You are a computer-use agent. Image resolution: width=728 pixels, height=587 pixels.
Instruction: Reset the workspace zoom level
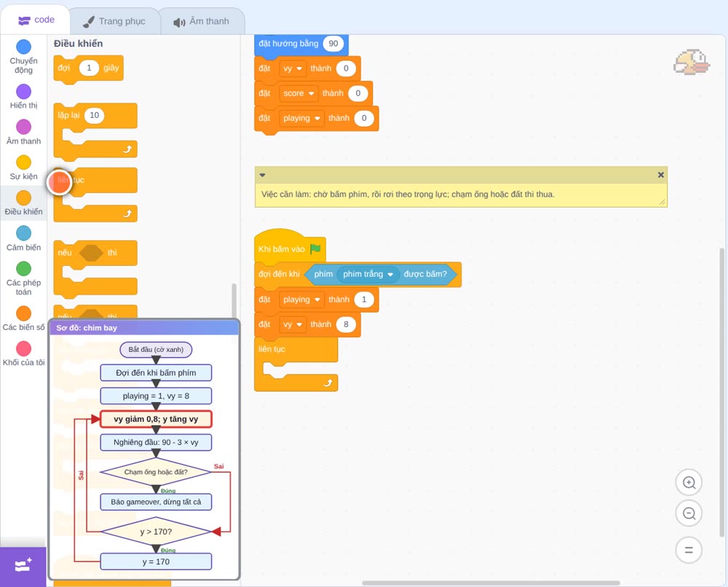click(689, 551)
